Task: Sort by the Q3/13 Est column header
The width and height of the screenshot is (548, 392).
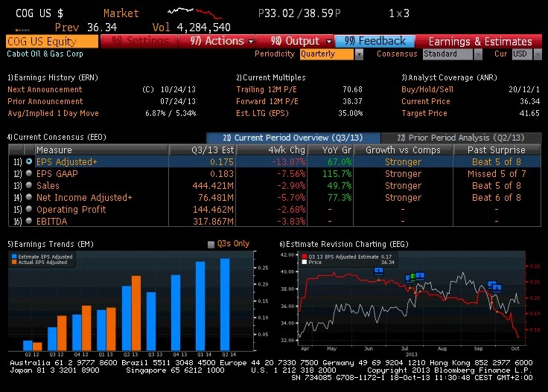Action: coord(203,150)
